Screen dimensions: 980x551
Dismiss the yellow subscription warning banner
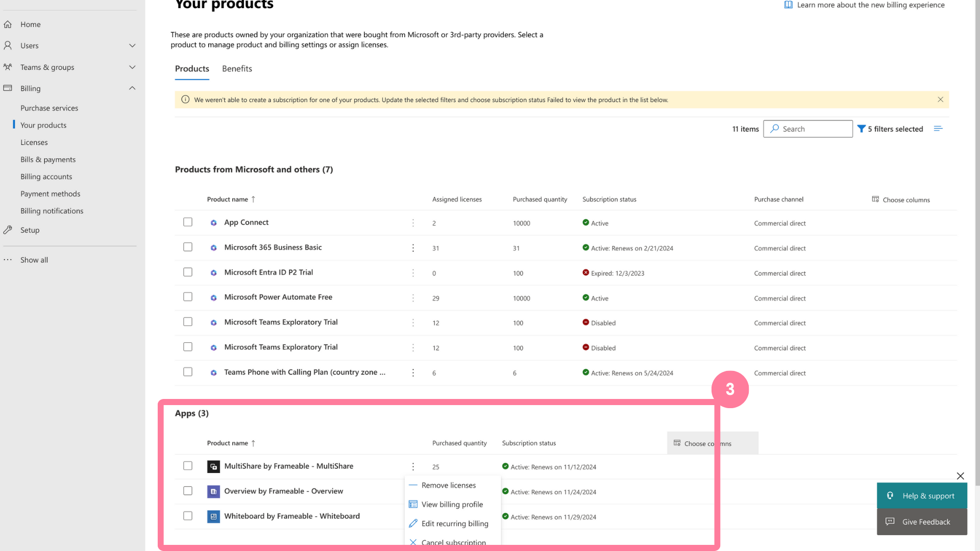click(940, 99)
